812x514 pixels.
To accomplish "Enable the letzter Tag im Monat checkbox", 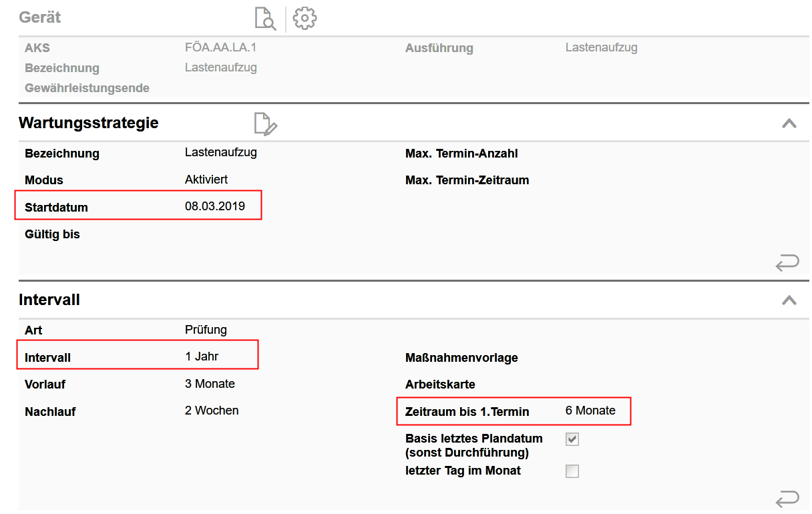I will point(572,471).
